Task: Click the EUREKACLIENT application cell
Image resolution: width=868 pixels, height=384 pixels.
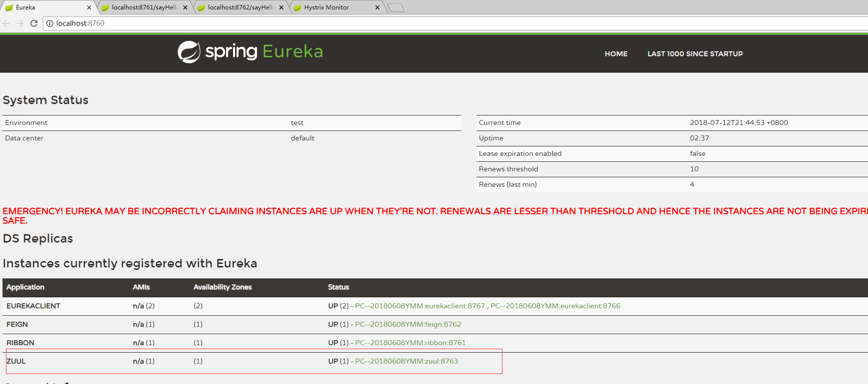Action: [33, 306]
